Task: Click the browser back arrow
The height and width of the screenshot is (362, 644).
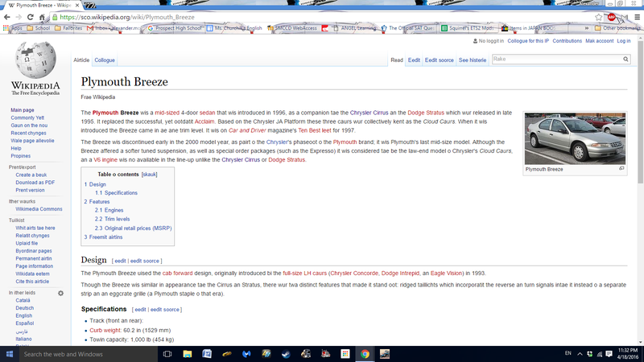Action: point(7,17)
